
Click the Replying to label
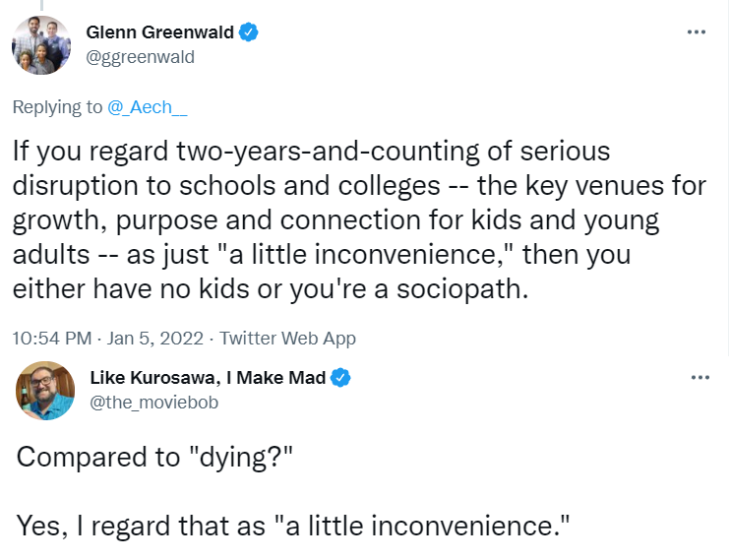click(57, 107)
